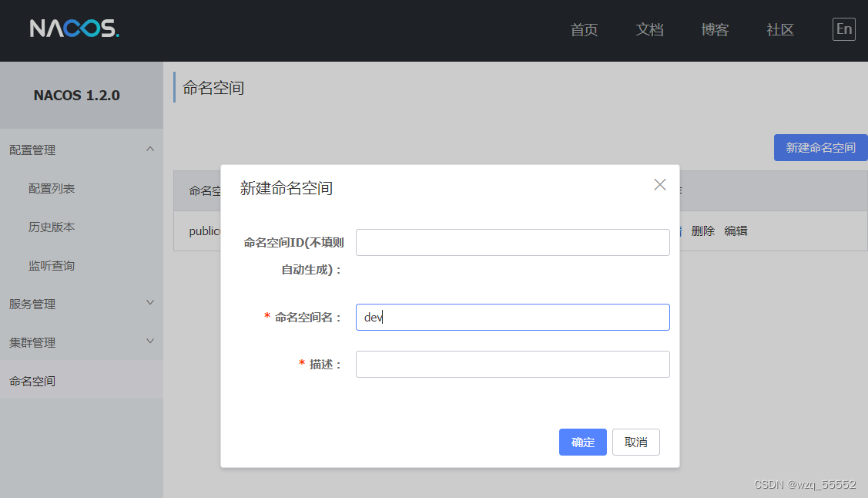This screenshot has width=868, height=498.
Task: Open 监听查询 in the sidebar
Action: 52,266
